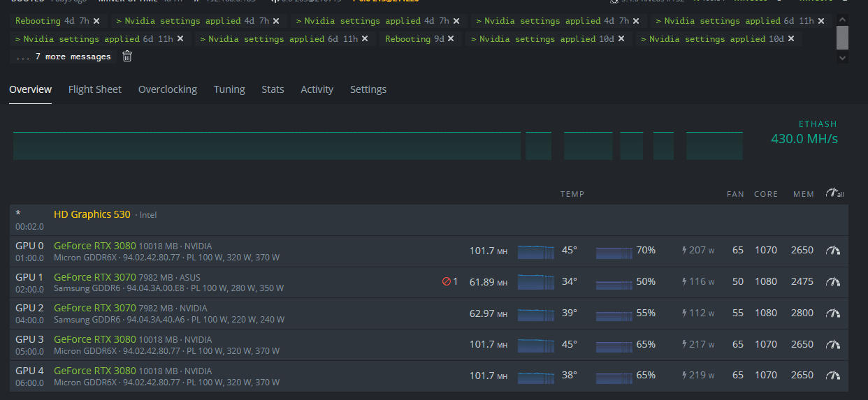Screen dimensions: 868x400
Task: Open GPU 3 GeForce RTX 3080 name
Action: (x=95, y=340)
